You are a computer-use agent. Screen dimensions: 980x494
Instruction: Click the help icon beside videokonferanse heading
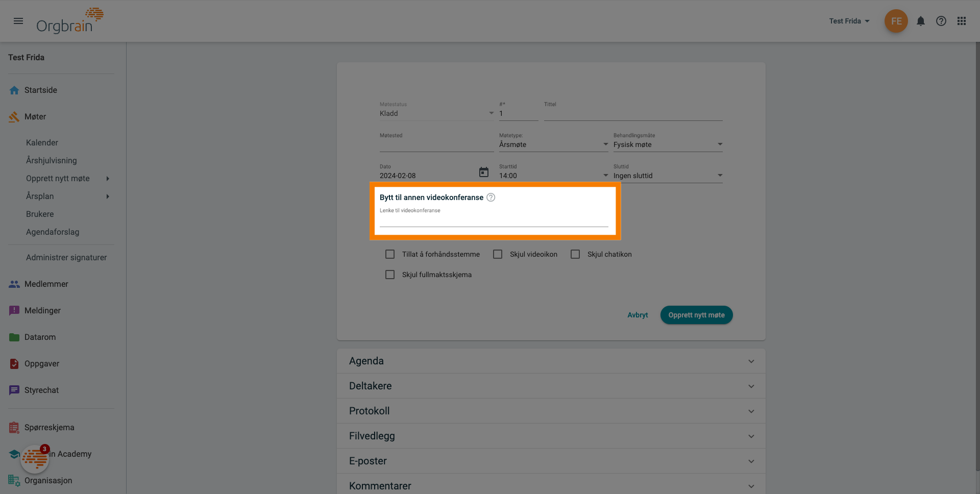pos(491,197)
